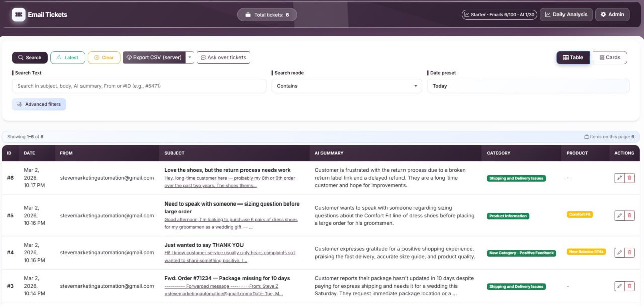
Task: Click the Comfort Fit product tag
Action: point(580,215)
